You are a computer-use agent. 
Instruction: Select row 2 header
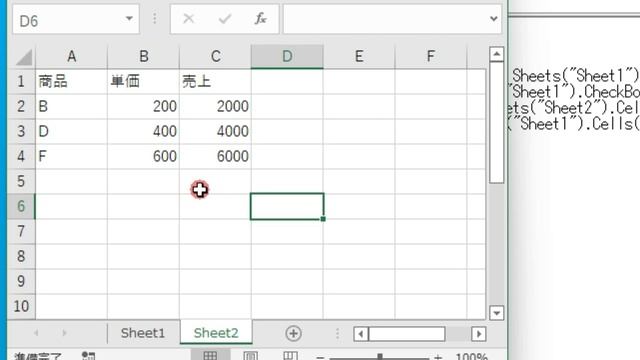point(21,107)
